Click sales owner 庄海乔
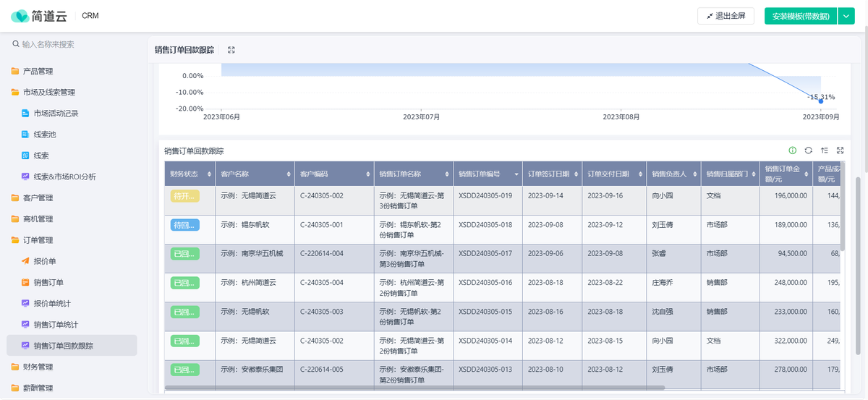Screen dimensions: 868x400 [x=663, y=282]
